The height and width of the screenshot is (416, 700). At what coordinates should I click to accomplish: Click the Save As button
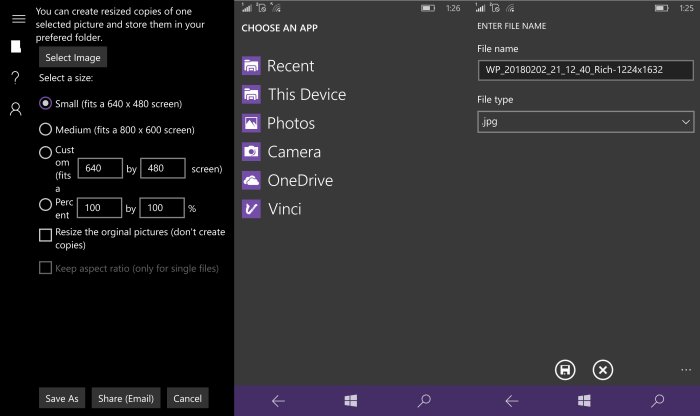(62, 398)
